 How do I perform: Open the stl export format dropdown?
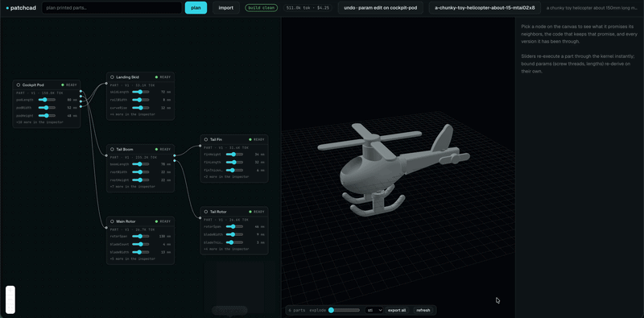(374, 310)
